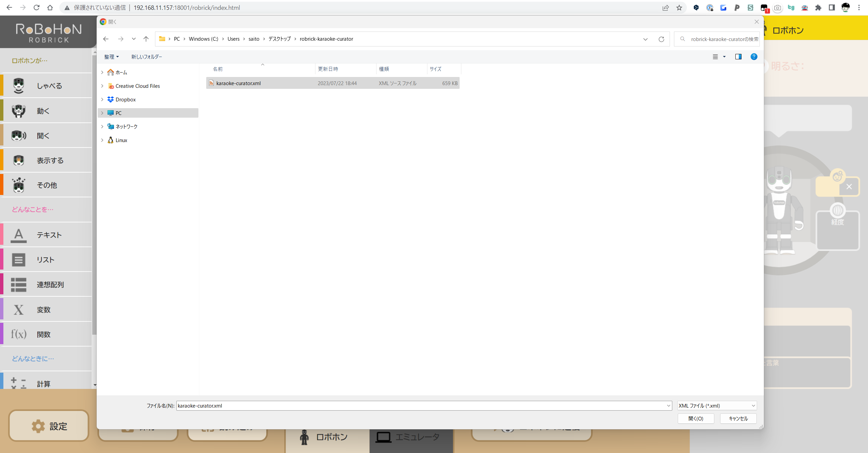This screenshot has height=453, width=868.
Task: Toggle the preview pane icon
Action: 738,57
